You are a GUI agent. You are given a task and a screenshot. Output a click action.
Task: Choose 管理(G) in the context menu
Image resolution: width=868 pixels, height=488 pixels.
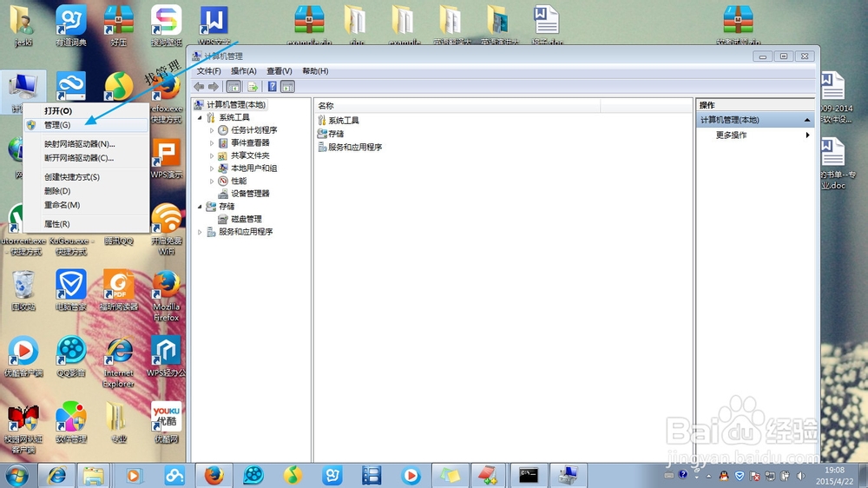click(x=86, y=125)
